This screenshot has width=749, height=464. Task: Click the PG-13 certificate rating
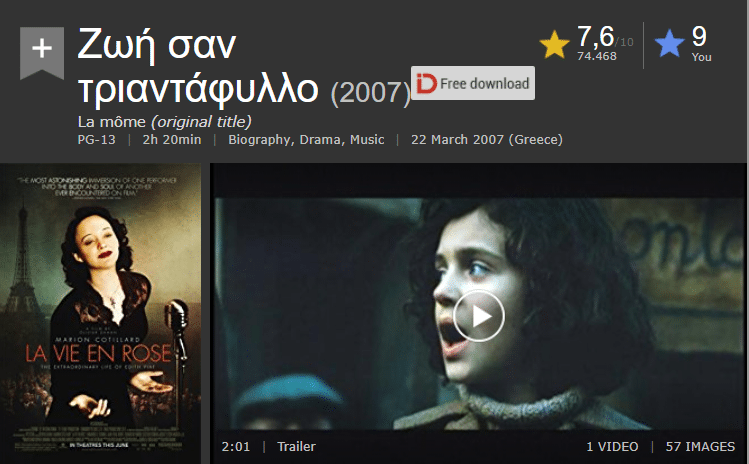(96, 140)
